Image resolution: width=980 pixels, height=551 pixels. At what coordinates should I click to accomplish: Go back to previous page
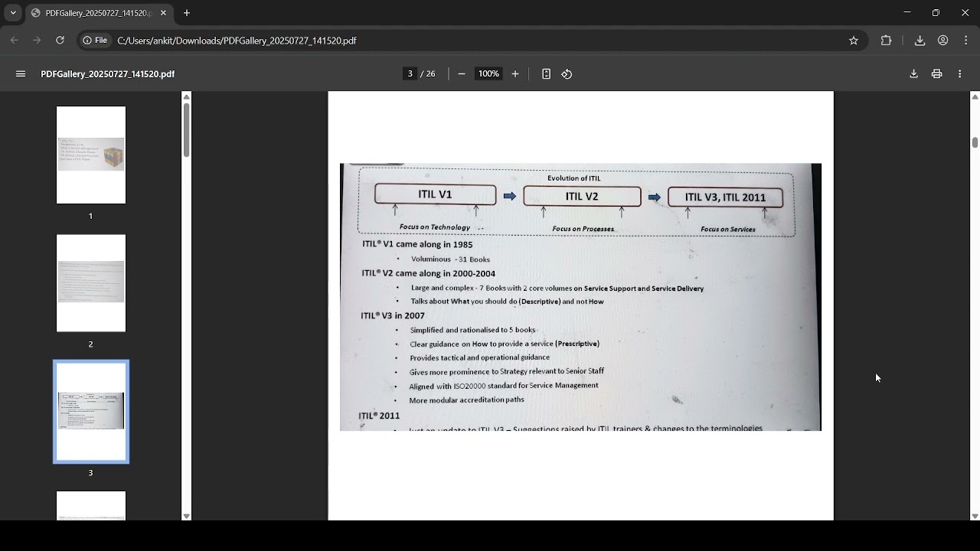[x=15, y=41]
